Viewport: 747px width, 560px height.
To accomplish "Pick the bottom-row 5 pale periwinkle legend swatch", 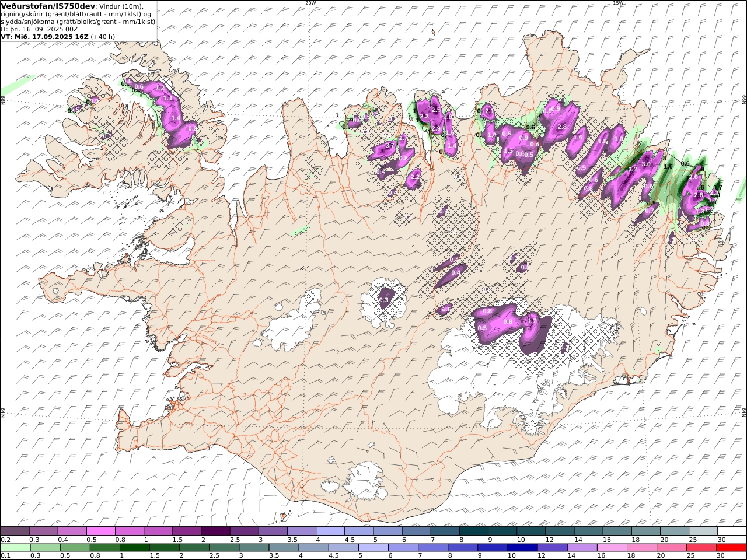I will click(x=373, y=547).
